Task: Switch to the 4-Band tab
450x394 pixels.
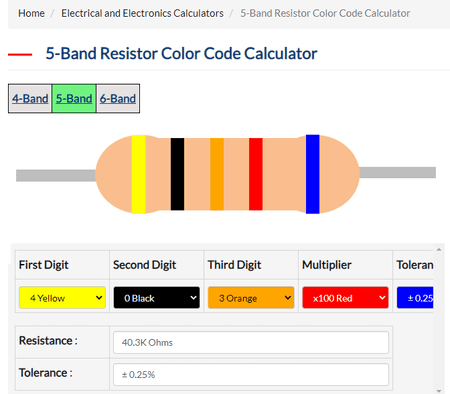Action: [x=30, y=99]
